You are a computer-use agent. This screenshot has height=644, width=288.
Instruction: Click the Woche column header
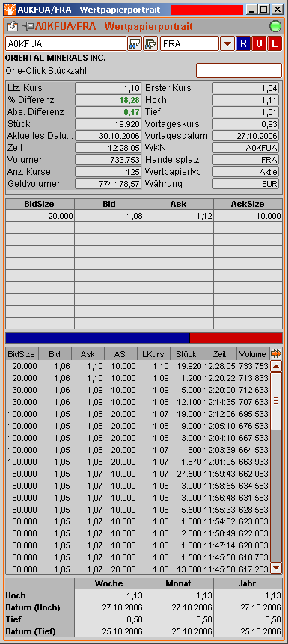[x=109, y=583]
